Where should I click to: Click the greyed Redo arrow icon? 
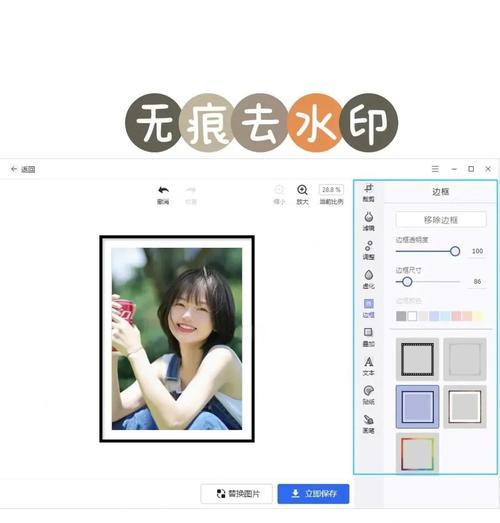tap(191, 190)
